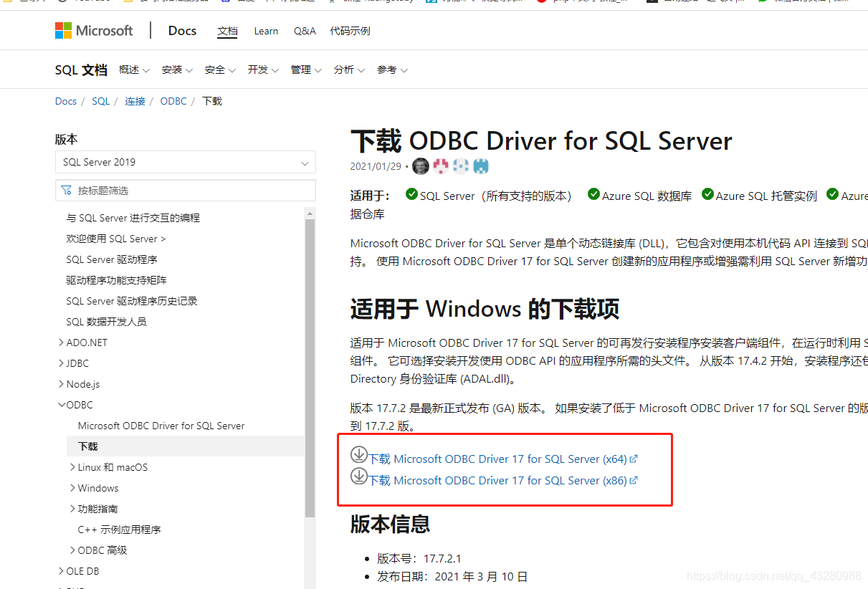This screenshot has width=868, height=589.
Task: Click the article date 2021/01/29
Action: pos(376,166)
